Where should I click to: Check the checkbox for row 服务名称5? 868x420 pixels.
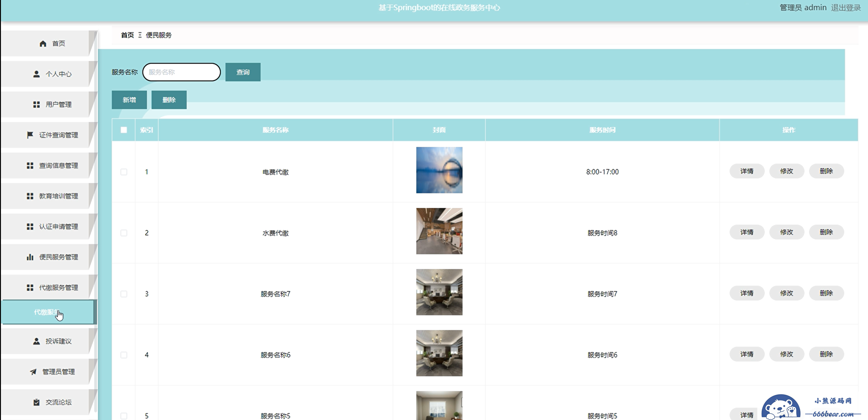click(124, 416)
